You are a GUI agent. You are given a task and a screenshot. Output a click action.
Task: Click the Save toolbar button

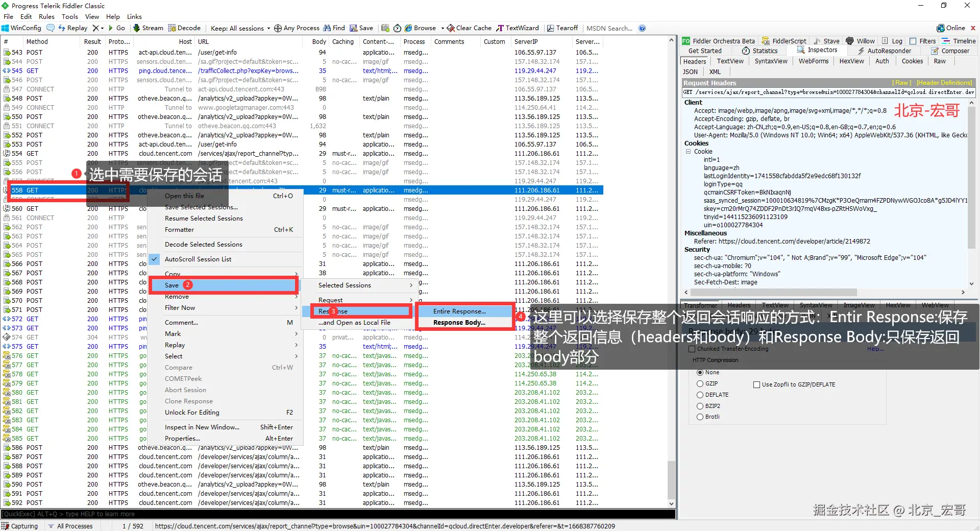click(x=361, y=28)
